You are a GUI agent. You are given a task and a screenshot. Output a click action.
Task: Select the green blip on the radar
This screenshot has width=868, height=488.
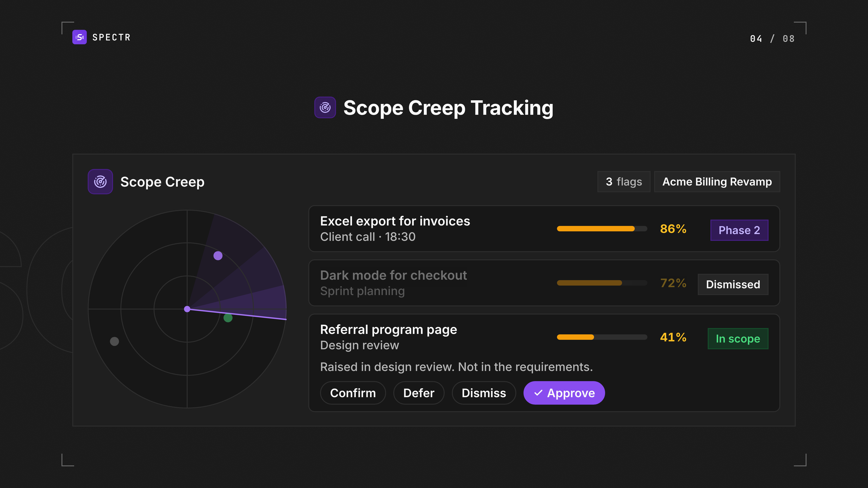pyautogui.click(x=228, y=318)
